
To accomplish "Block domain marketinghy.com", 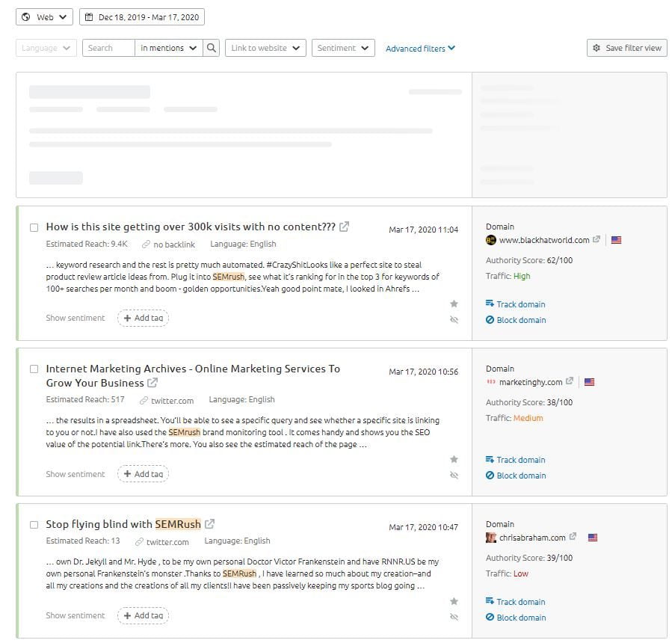I will tap(516, 476).
